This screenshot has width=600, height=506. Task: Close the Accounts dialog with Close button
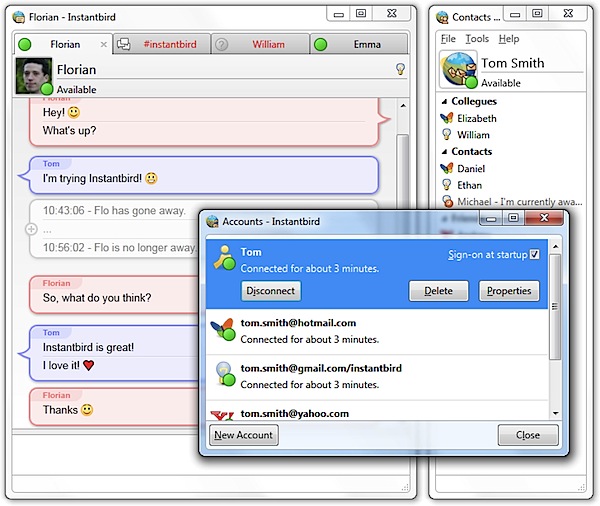[528, 435]
